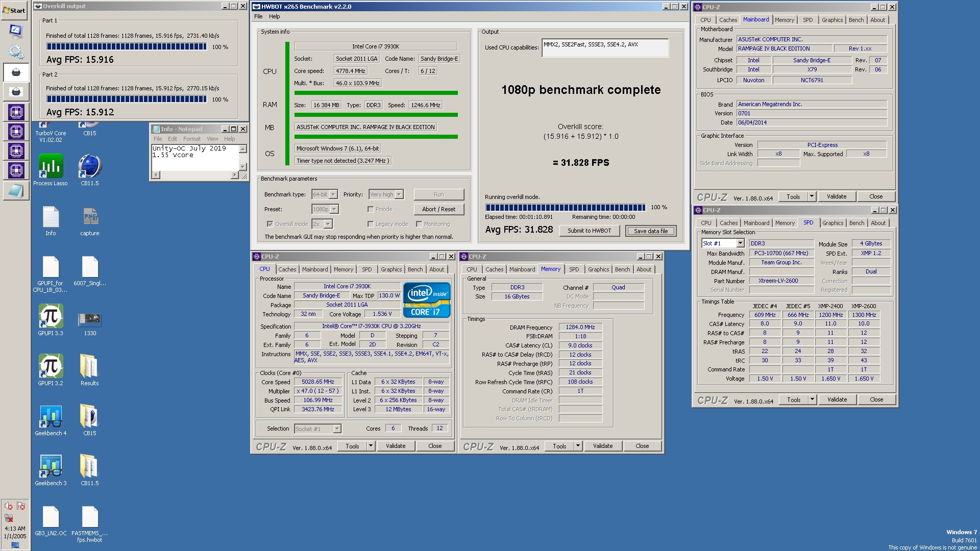Open the Process Lasso desktop shortcut
The width and height of the screenshot is (980, 551).
[x=51, y=170]
